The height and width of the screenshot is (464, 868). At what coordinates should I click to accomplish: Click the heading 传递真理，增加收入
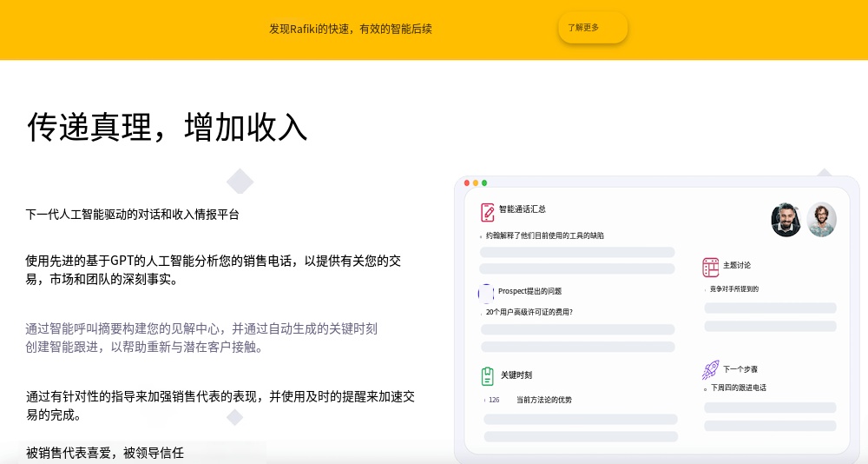coord(167,128)
